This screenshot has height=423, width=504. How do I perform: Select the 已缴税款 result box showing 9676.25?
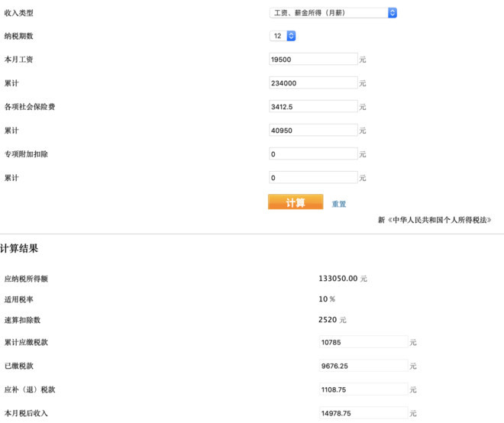point(363,366)
